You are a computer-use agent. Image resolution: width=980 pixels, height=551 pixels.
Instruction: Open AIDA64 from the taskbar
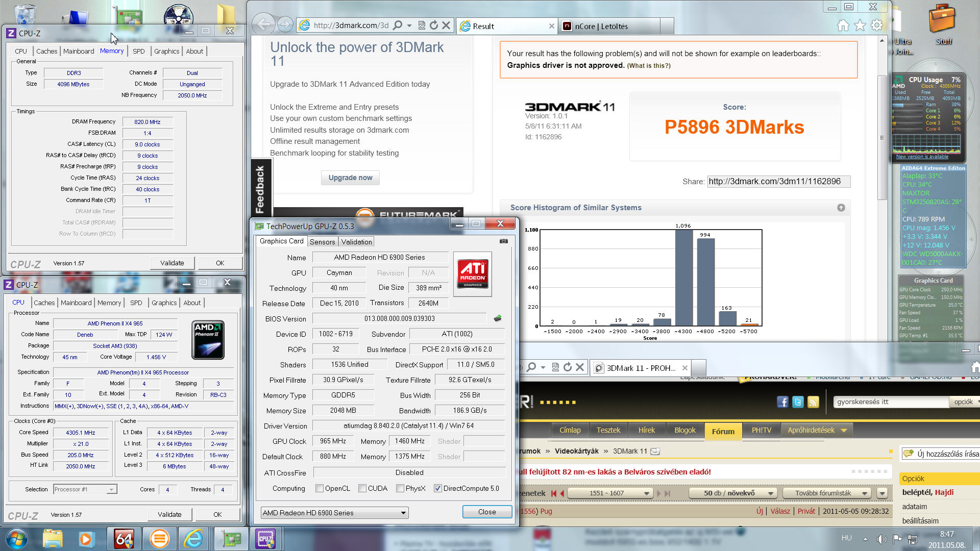pos(124,539)
